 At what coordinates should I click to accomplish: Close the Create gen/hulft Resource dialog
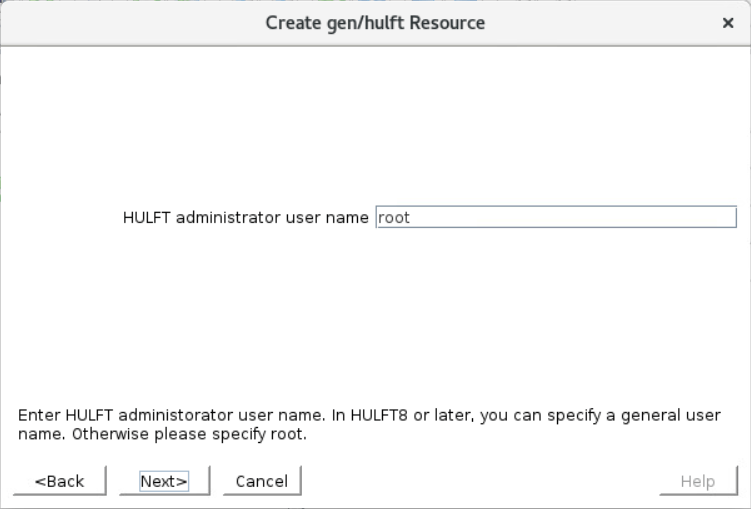pos(728,23)
